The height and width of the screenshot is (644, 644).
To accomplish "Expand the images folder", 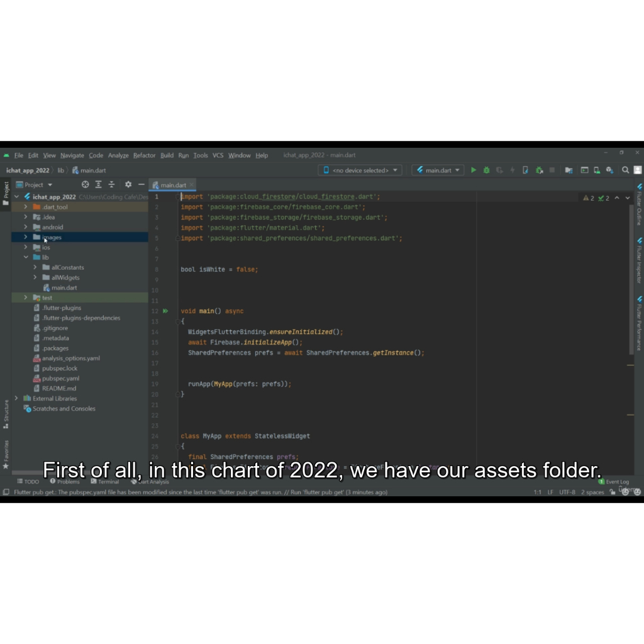I will pos(25,237).
